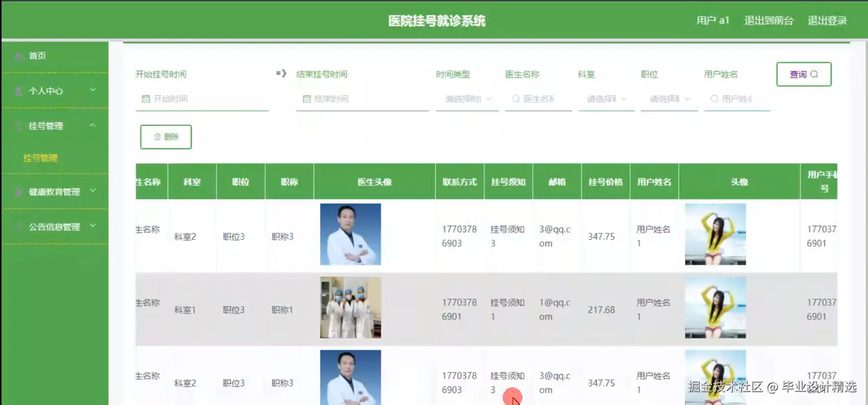
Task: Click the trash icon on 删除 button
Action: pyautogui.click(x=157, y=137)
